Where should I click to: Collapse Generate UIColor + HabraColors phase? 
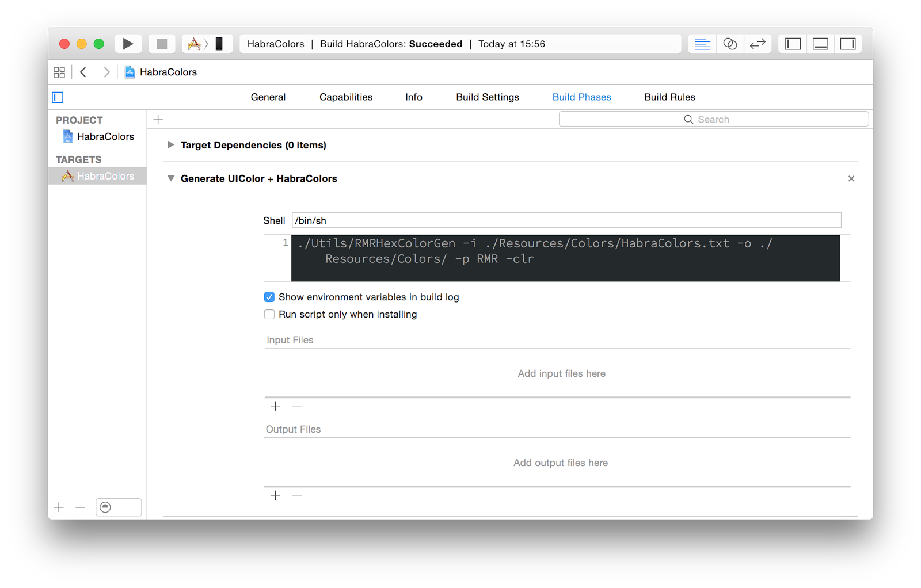point(171,178)
